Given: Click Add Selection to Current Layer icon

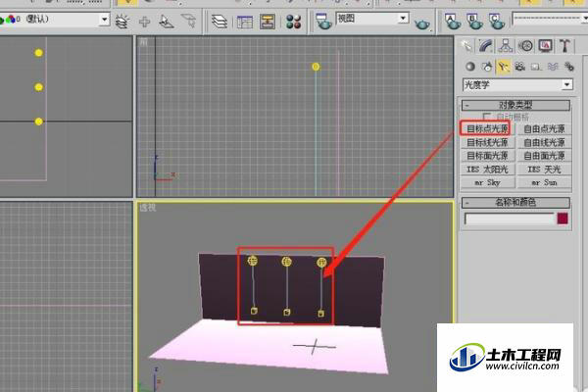Looking at the screenshot, I should point(122,21).
